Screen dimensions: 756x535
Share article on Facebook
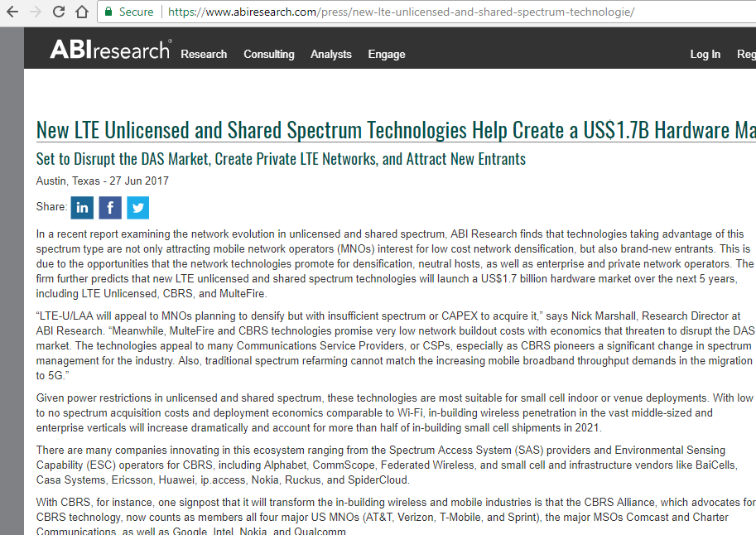(x=110, y=207)
